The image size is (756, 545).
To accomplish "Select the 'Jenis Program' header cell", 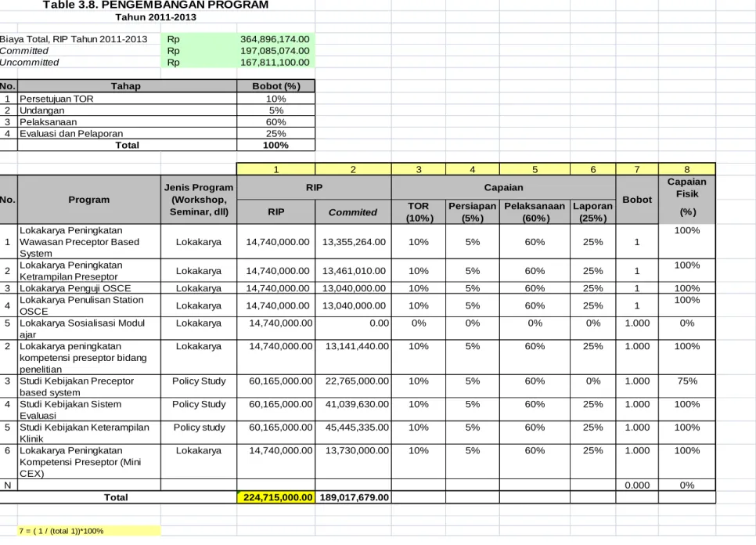I will [x=199, y=200].
